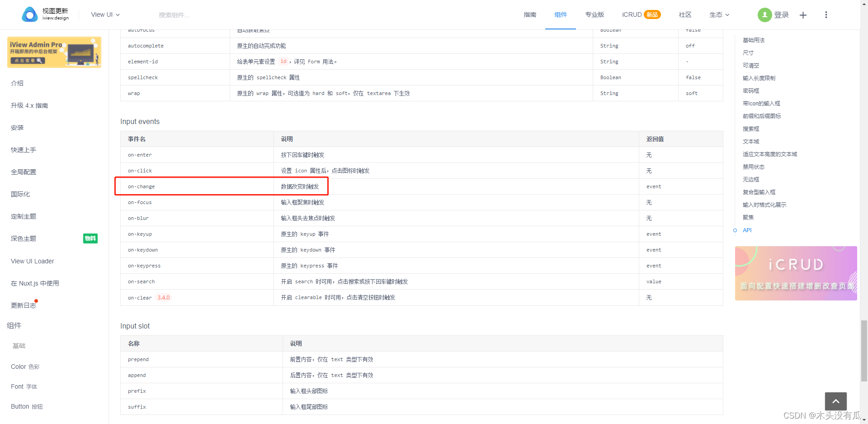Image resolution: width=868 pixels, height=424 pixels.
Task: Click the iview.design logo icon
Action: pyautogui.click(x=29, y=14)
